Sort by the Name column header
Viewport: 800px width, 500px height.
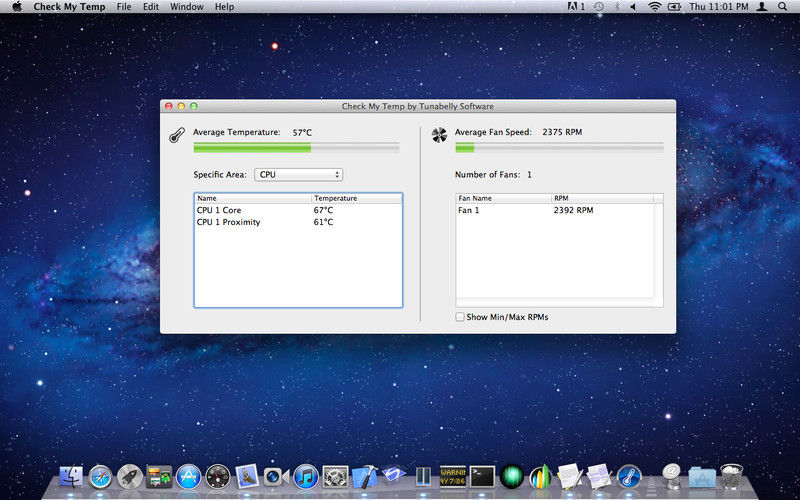[253, 198]
